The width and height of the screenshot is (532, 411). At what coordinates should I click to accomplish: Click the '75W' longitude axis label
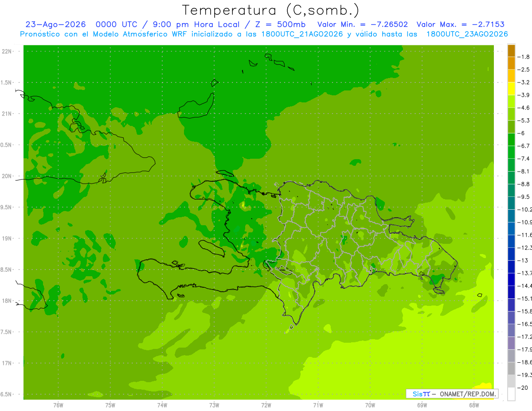click(110, 405)
